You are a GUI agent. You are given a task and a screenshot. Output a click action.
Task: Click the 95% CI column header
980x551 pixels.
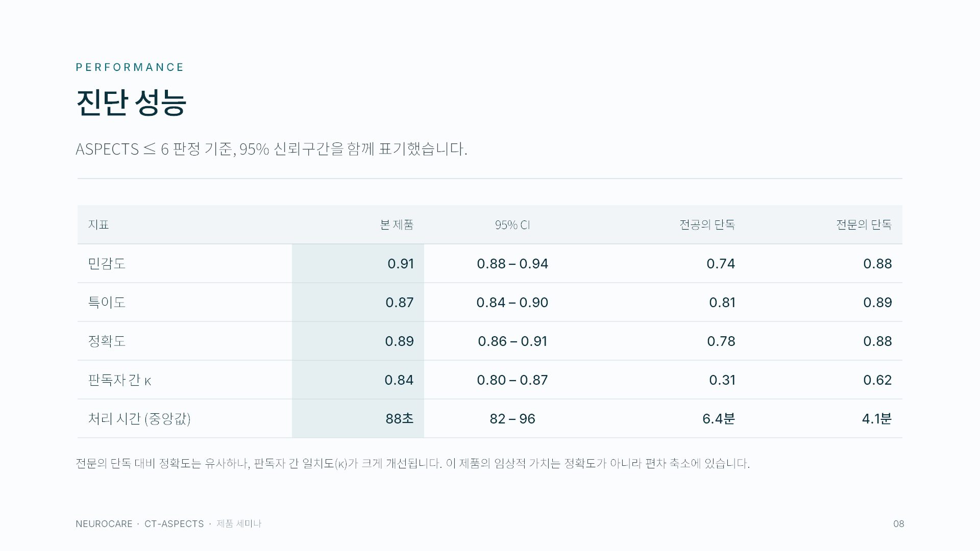pos(512,225)
